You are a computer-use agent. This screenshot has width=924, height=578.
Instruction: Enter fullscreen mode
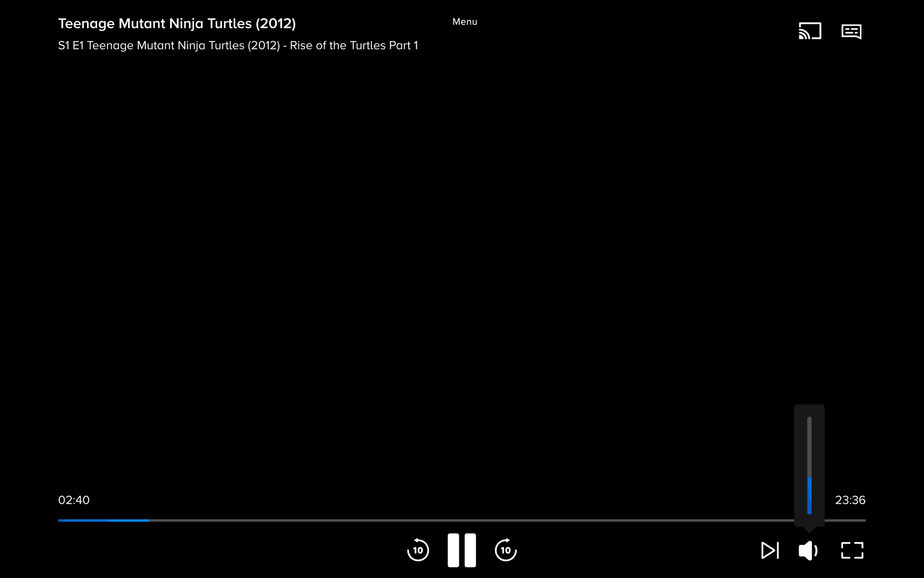point(852,550)
